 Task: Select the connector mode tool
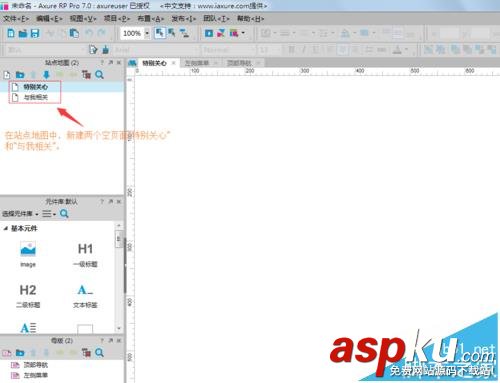pyautogui.click(x=184, y=33)
